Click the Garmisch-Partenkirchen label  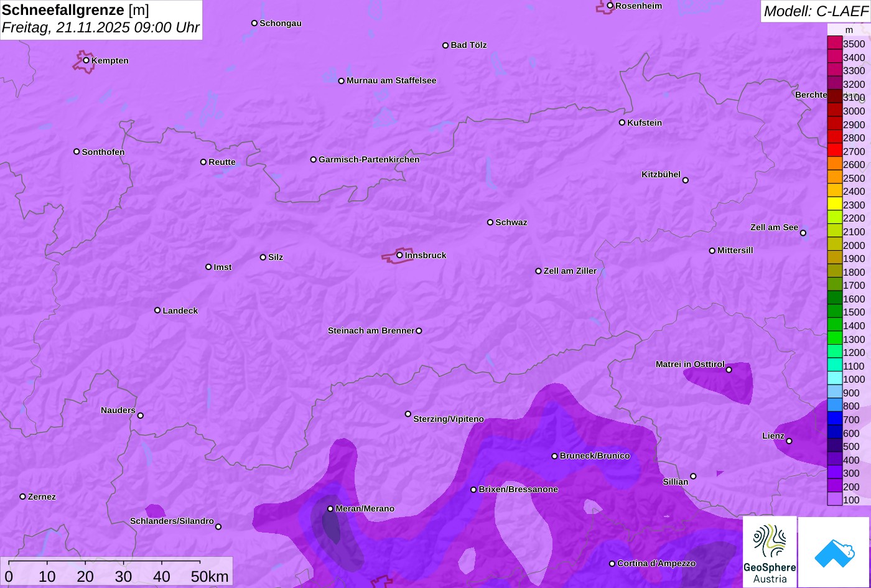pos(369,159)
